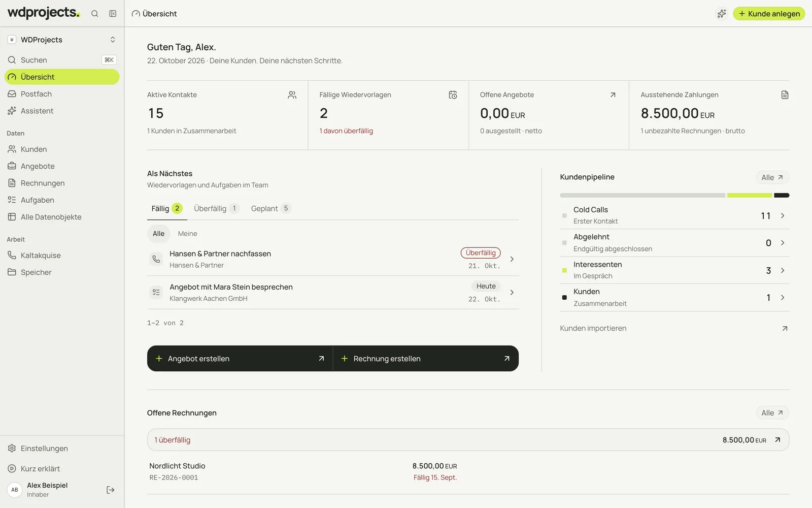Click grey segment of pipeline progress bar
812x508 pixels.
click(x=642, y=195)
